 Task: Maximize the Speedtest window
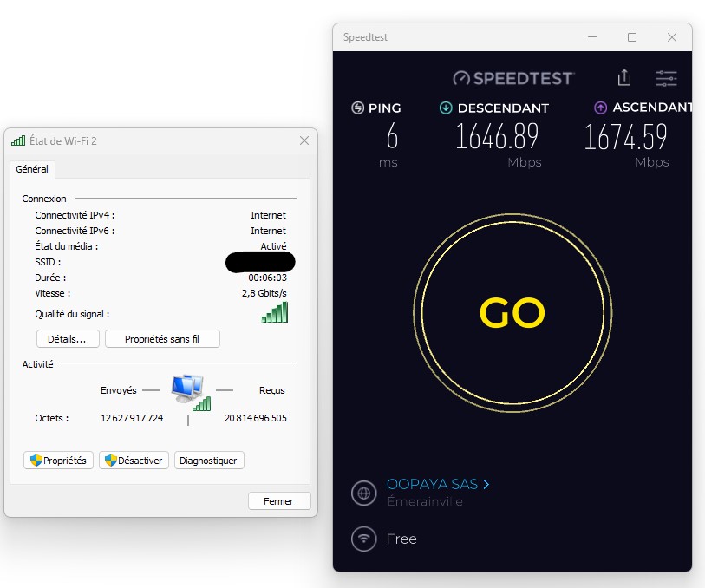(632, 37)
